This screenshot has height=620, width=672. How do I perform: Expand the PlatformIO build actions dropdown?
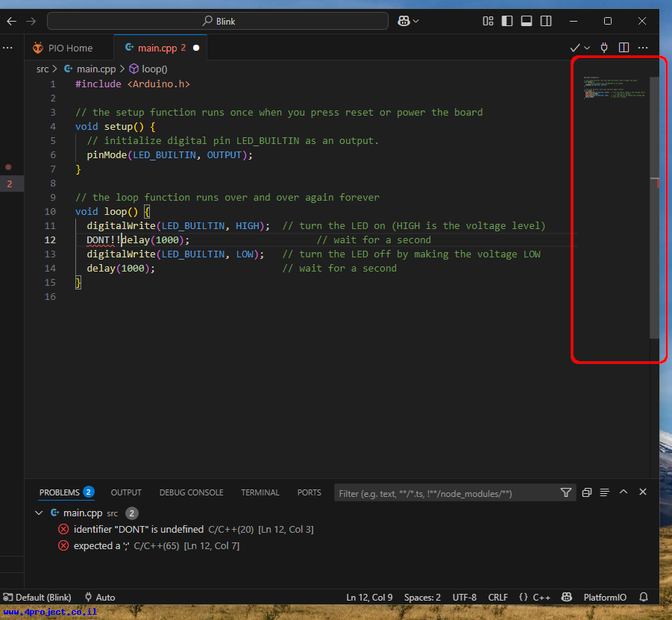587,48
